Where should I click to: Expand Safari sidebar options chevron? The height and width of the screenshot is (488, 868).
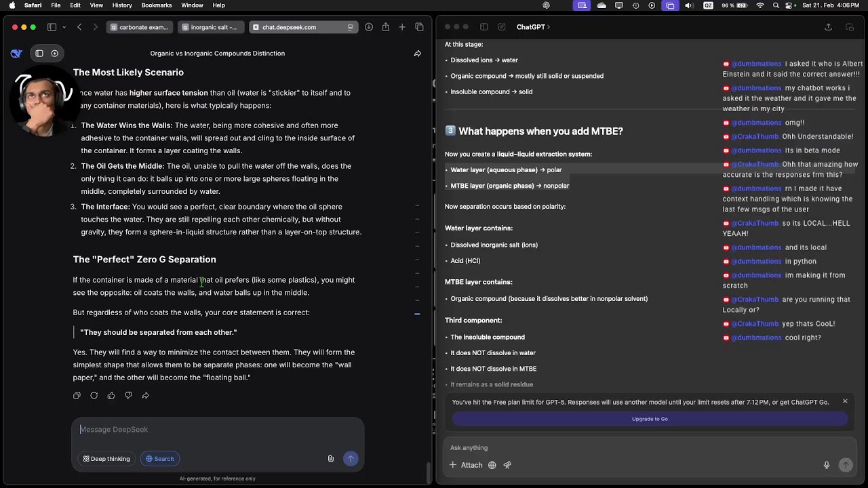click(x=64, y=27)
